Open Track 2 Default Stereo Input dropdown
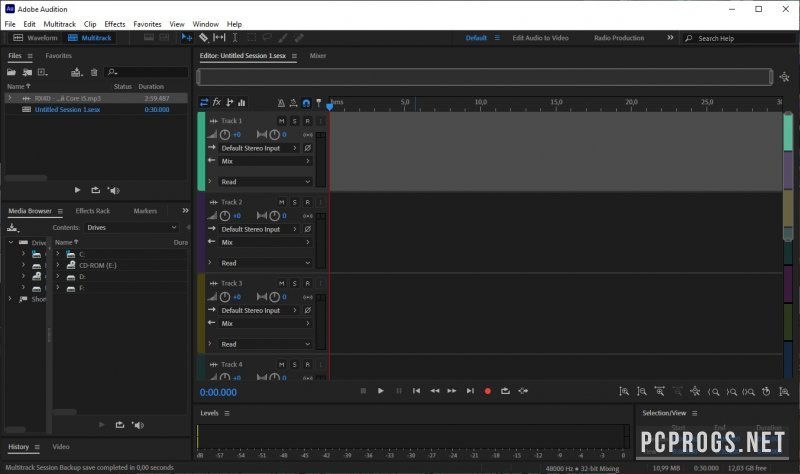Image resolution: width=800 pixels, height=474 pixels. point(259,229)
